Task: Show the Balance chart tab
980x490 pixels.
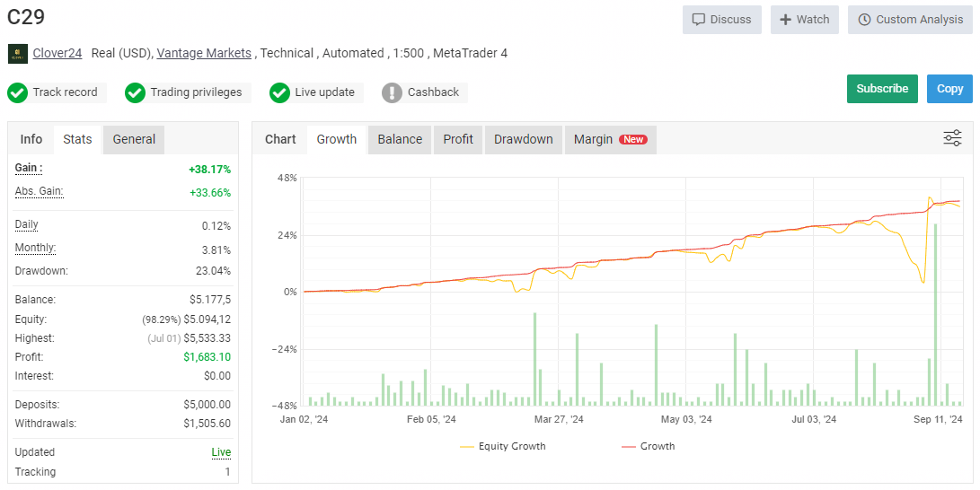Action: [x=400, y=139]
